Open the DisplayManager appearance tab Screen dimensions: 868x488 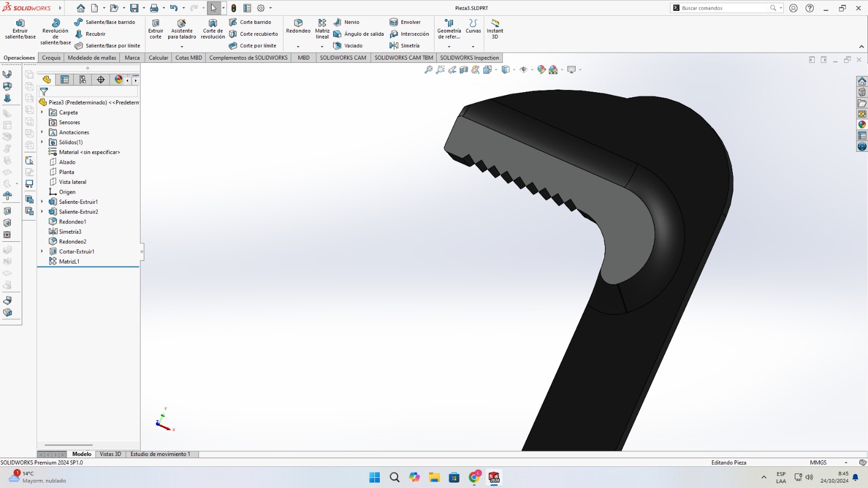coord(118,80)
